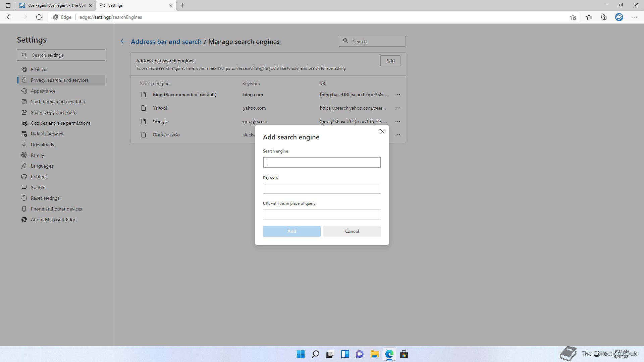Click the edge://settings address bar URL
The height and width of the screenshot is (362, 644).
111,17
